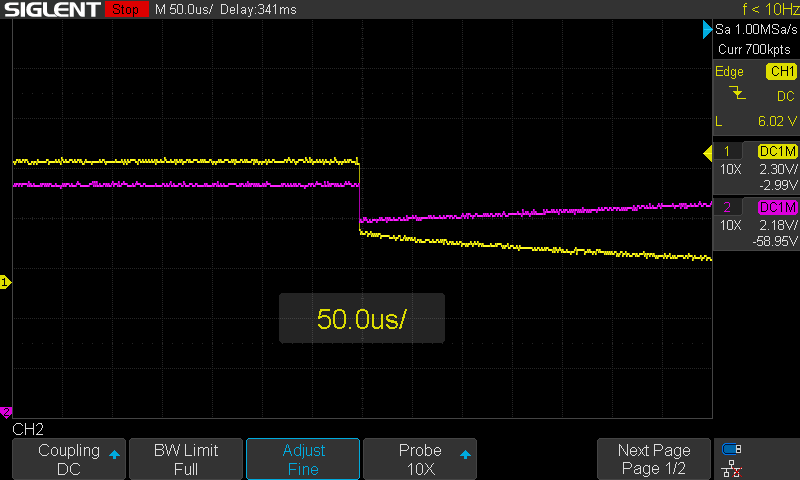Click the blue trigger position marker arrow
Screen dimensions: 800x480
click(x=707, y=29)
